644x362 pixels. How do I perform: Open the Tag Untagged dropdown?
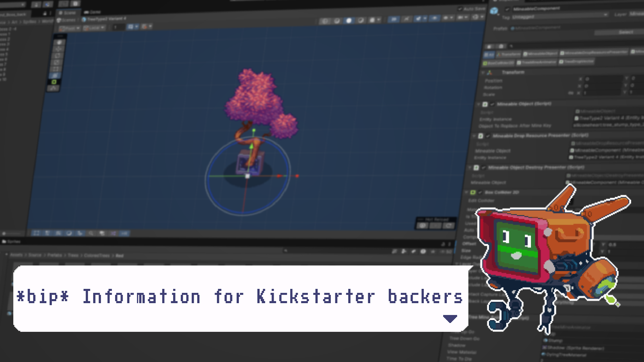point(560,16)
